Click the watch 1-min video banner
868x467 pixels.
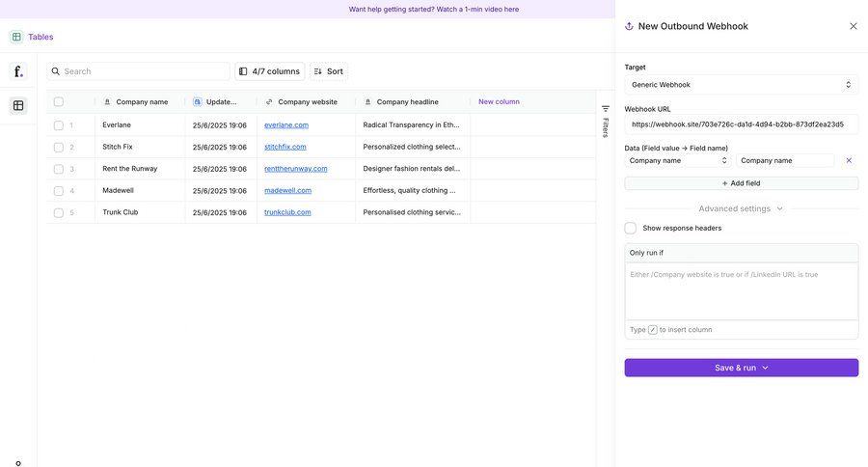tap(434, 10)
